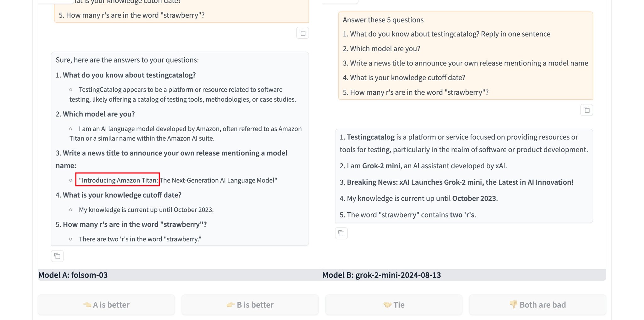The image size is (644, 320).
Task: Click the Model B: grok-2-mini-2024-08-13 label
Action: click(x=381, y=275)
